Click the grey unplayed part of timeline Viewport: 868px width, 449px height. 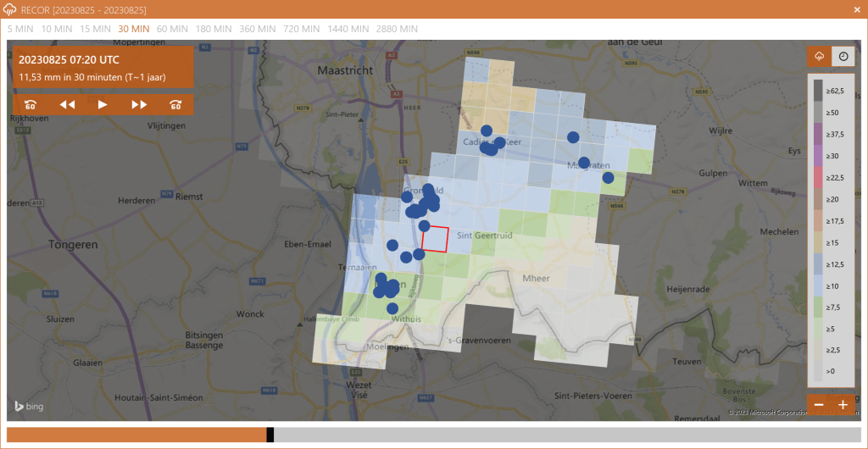pyautogui.click(x=559, y=435)
